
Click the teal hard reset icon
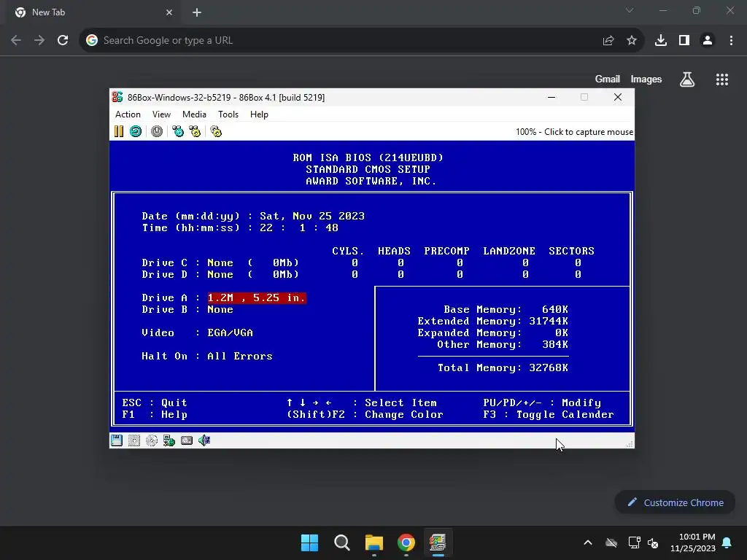coord(136,131)
